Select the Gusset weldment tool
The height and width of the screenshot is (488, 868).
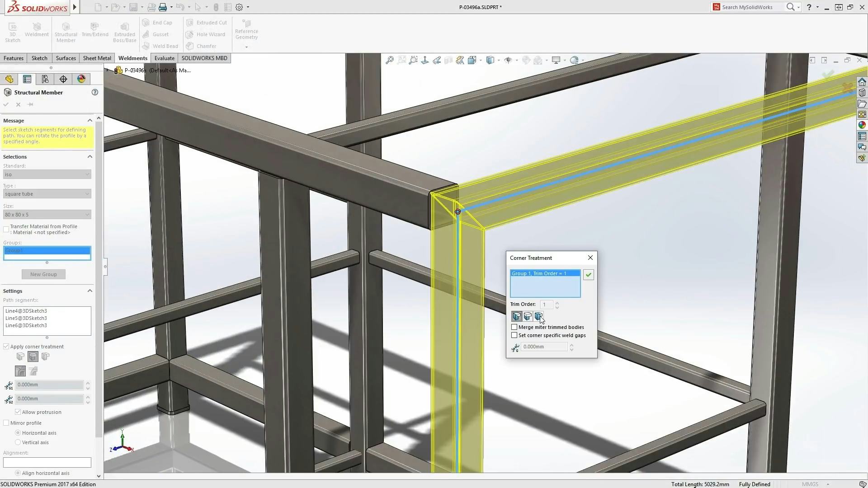tap(156, 34)
